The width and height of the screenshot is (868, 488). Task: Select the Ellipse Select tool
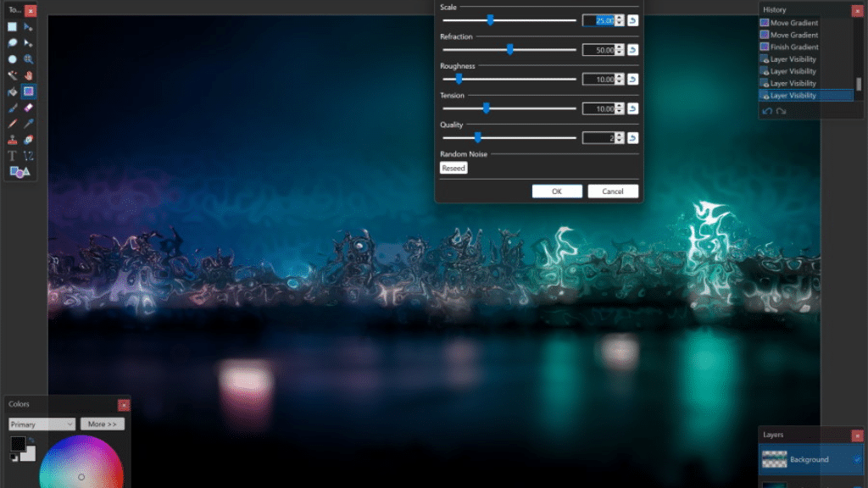coord(12,58)
